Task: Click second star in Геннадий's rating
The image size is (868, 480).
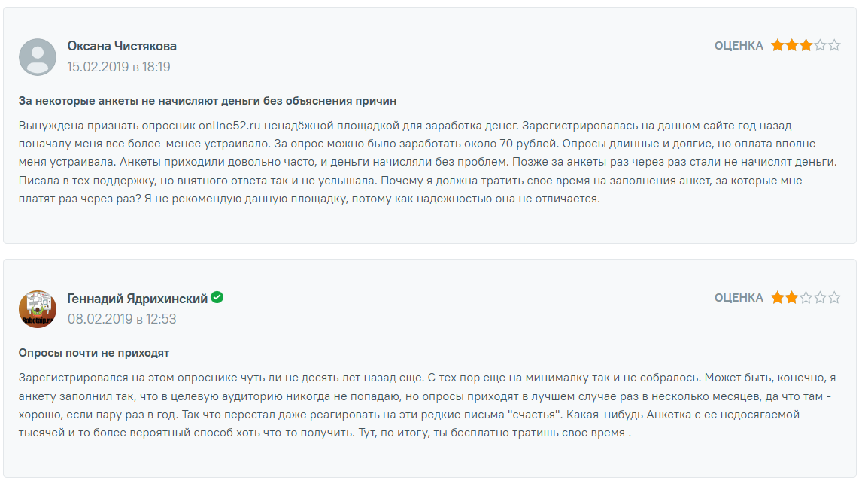Action: tap(791, 298)
